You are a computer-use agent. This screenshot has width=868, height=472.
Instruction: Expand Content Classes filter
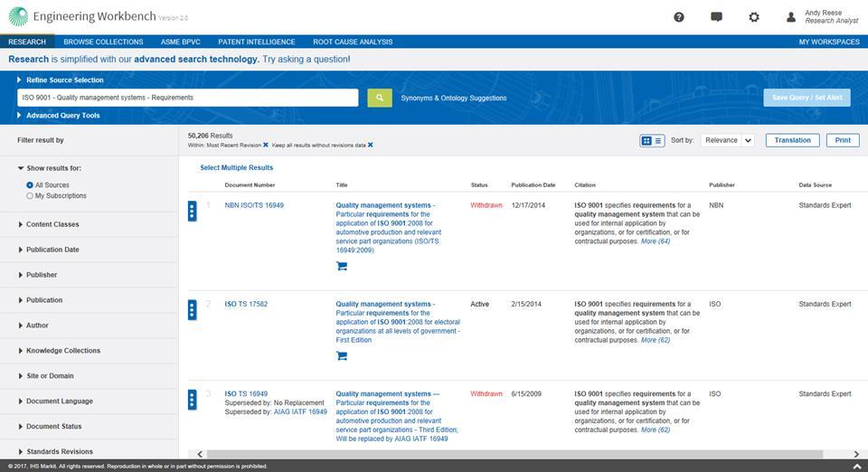[x=49, y=224]
